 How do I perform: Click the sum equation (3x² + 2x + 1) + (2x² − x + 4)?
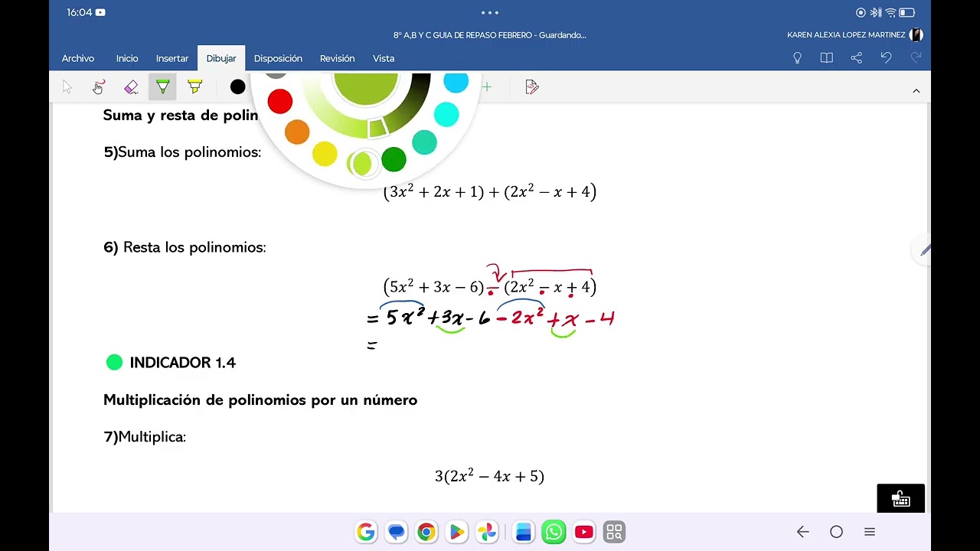[490, 191]
